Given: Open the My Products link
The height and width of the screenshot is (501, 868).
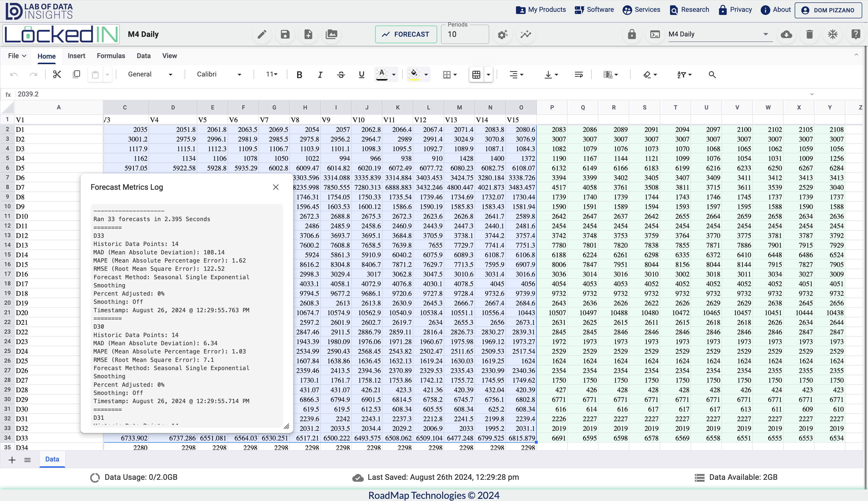Looking at the screenshot, I should pos(541,10).
